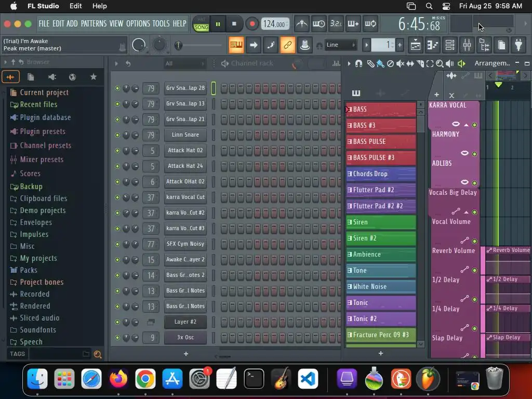Viewport: 532px width, 399px height.
Task: Select the playlist mute tool icon
Action: click(401, 63)
